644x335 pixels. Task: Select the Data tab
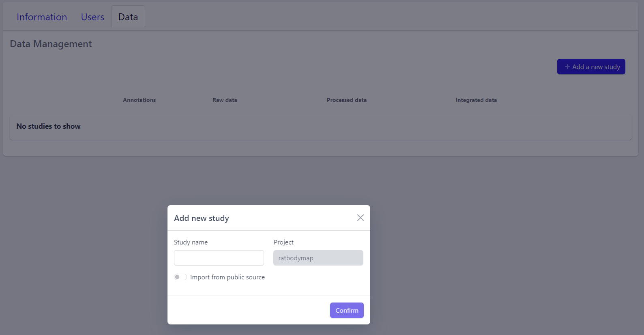click(128, 17)
